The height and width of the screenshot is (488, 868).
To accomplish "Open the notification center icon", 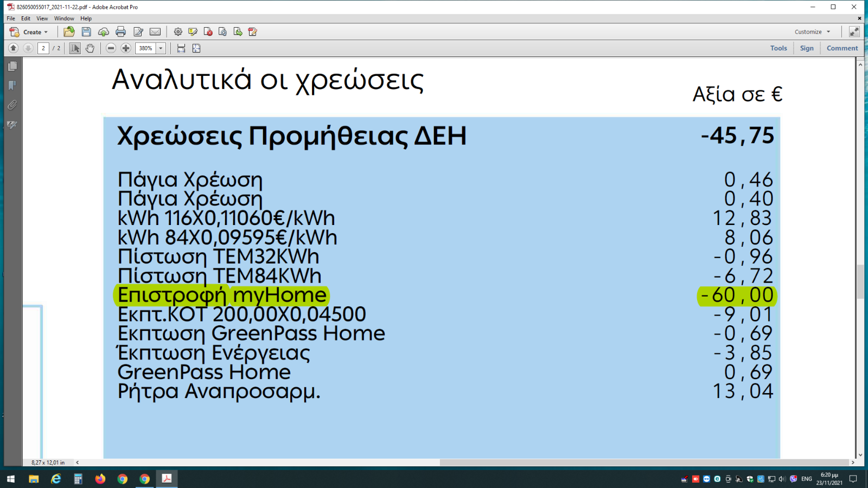I will tap(853, 479).
